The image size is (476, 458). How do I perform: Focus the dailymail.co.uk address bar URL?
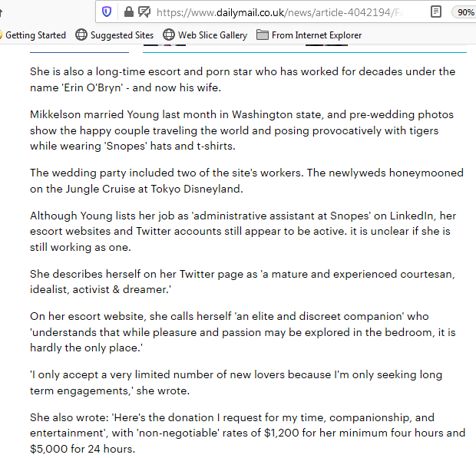[x=279, y=12]
